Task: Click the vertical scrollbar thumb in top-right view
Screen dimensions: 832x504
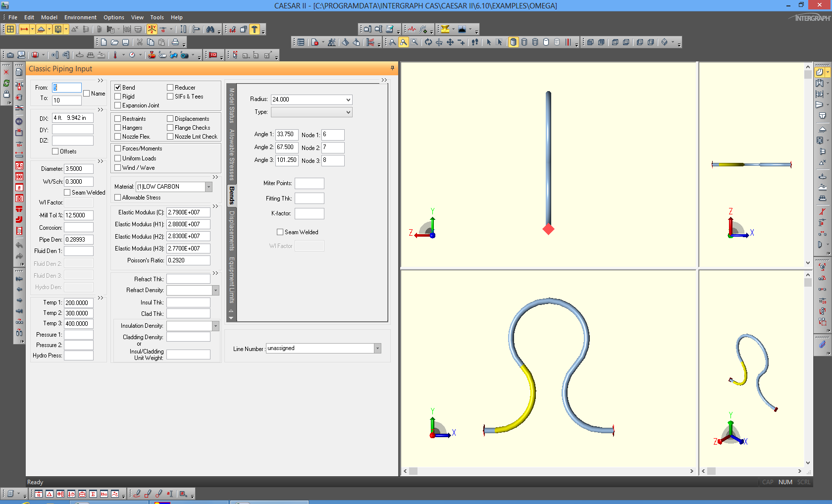Action: pos(808,75)
